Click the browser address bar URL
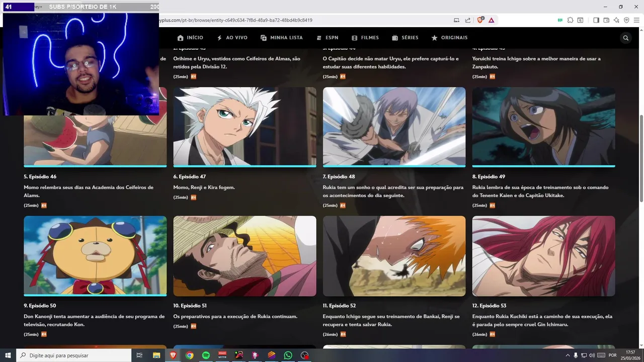Screen dimensions: 644x362 [236, 20]
